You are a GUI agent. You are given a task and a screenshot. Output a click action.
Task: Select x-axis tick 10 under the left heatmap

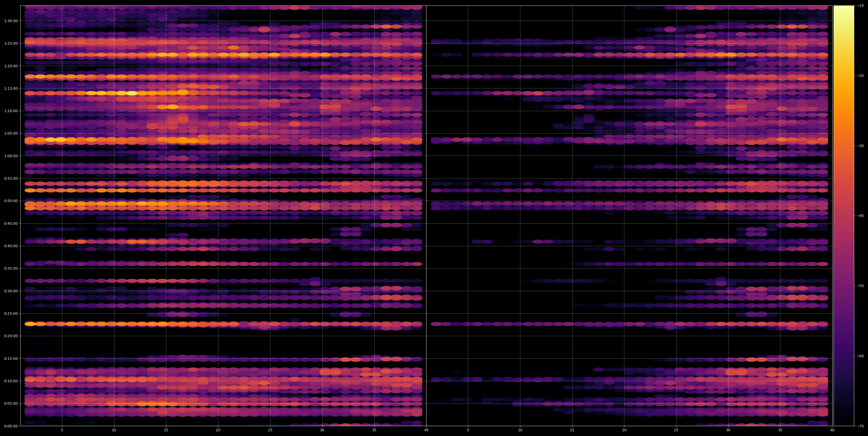coord(114,430)
